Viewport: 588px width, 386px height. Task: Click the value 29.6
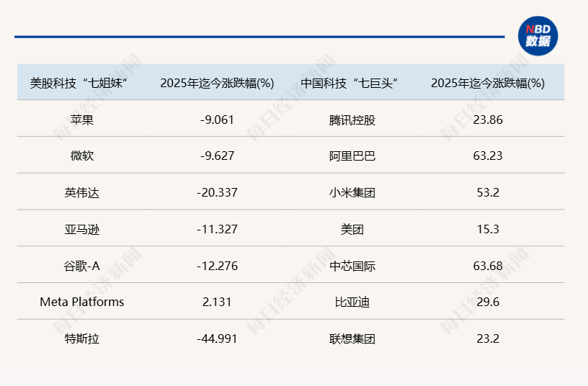pos(488,302)
